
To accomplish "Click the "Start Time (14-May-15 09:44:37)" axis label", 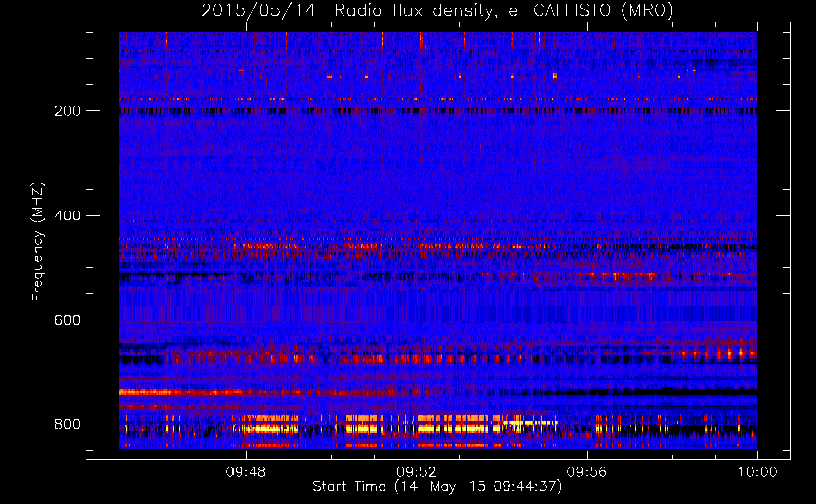I will point(437,487).
